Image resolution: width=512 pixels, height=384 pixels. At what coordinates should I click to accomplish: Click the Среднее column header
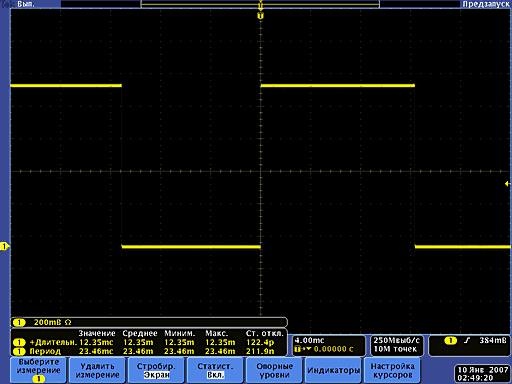point(140,333)
